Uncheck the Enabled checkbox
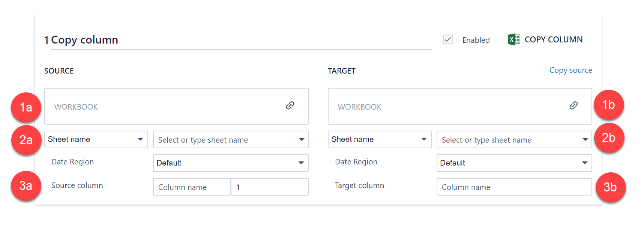Viewport: 644px width, 238px height. pos(448,39)
